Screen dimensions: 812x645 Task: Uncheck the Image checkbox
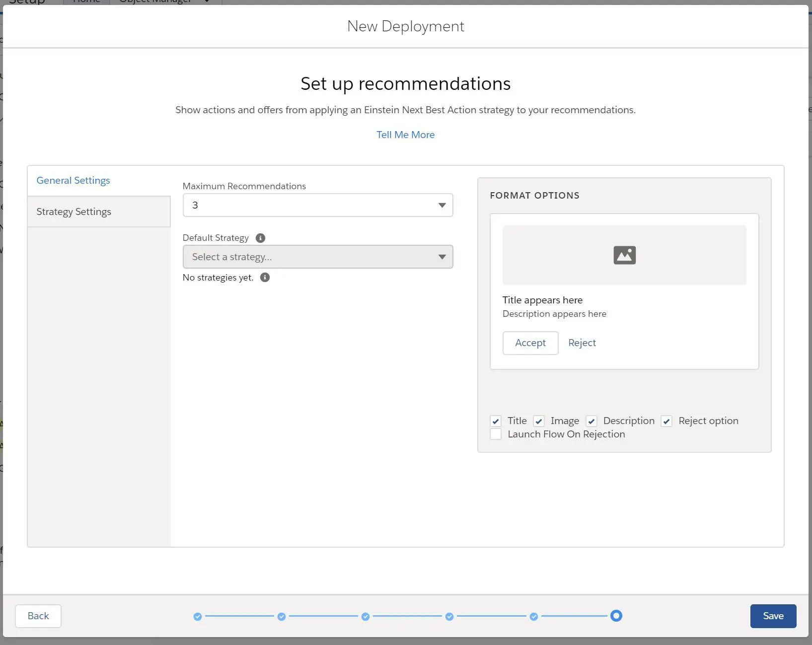click(x=539, y=421)
